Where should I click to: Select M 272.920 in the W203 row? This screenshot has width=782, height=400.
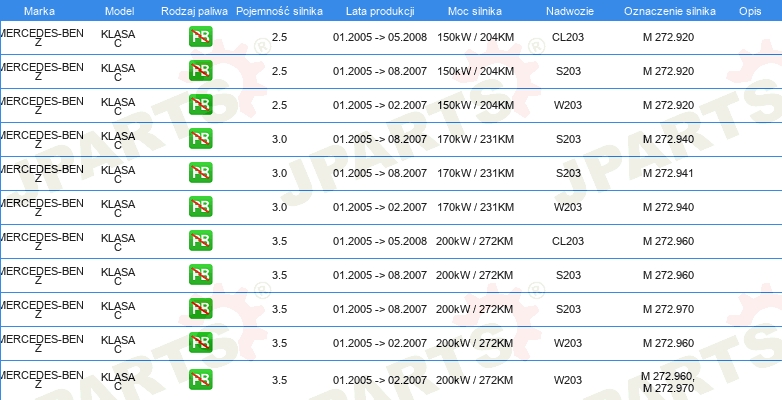[x=668, y=105]
